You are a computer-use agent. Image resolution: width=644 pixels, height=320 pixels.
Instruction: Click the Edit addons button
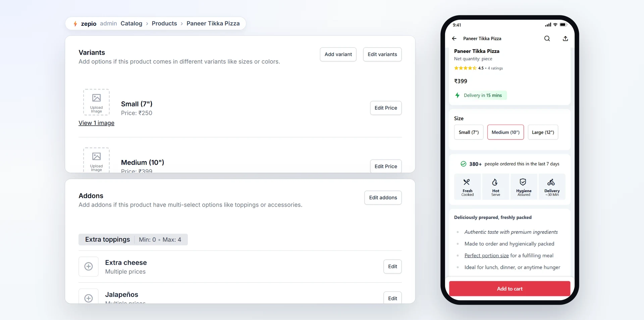point(383,198)
